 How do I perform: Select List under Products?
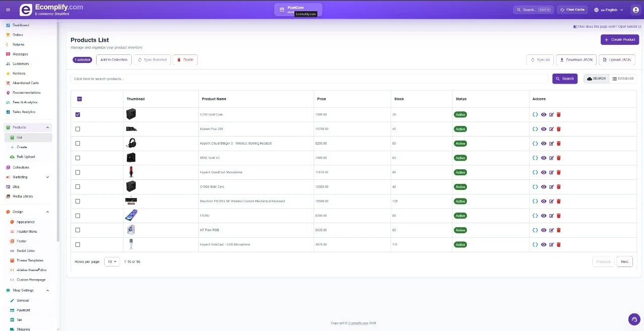(x=28, y=137)
